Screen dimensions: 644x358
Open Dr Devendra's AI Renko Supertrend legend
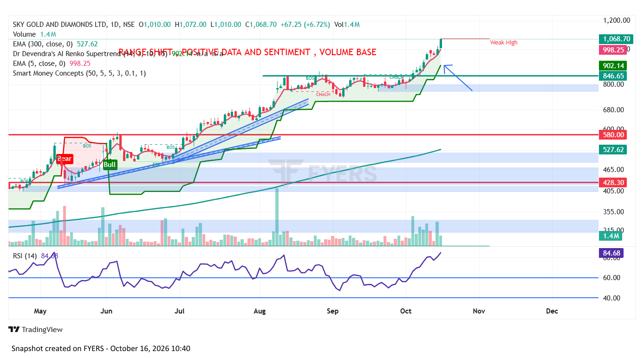click(x=118, y=54)
